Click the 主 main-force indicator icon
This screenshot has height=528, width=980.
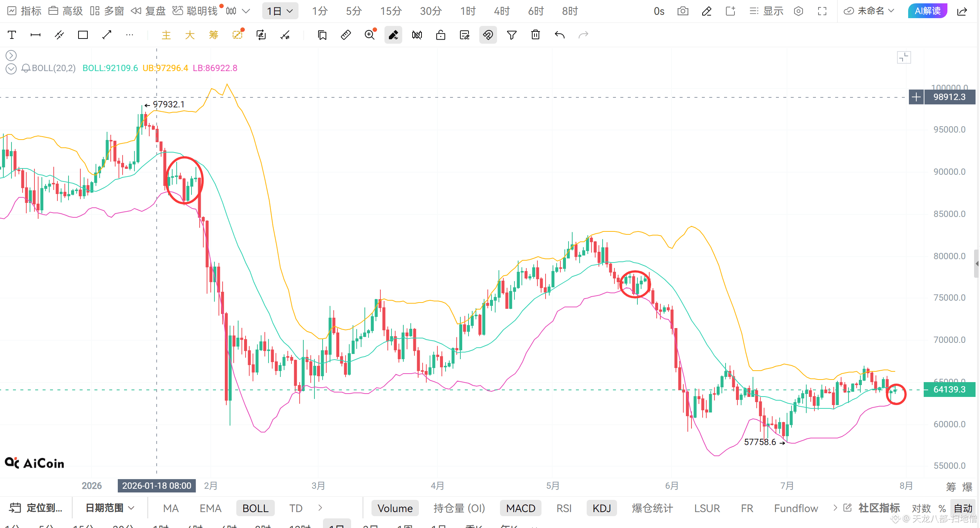[166, 35]
